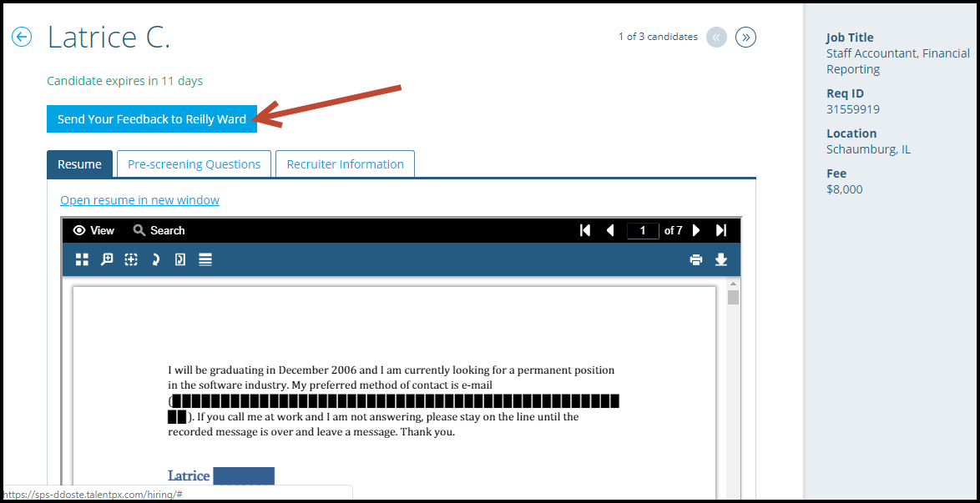
Task: Click the page number input field
Action: (x=643, y=230)
